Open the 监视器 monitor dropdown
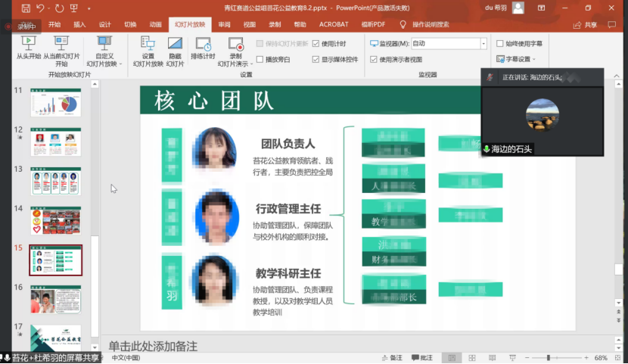 tap(483, 44)
